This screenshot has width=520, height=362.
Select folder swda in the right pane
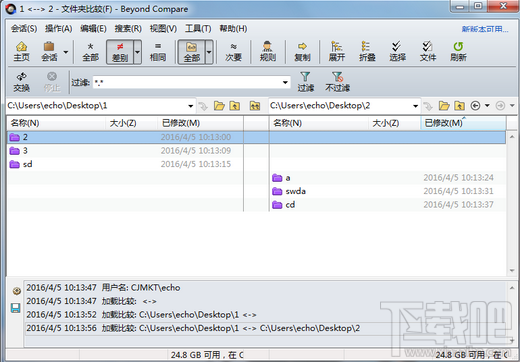click(x=387, y=191)
